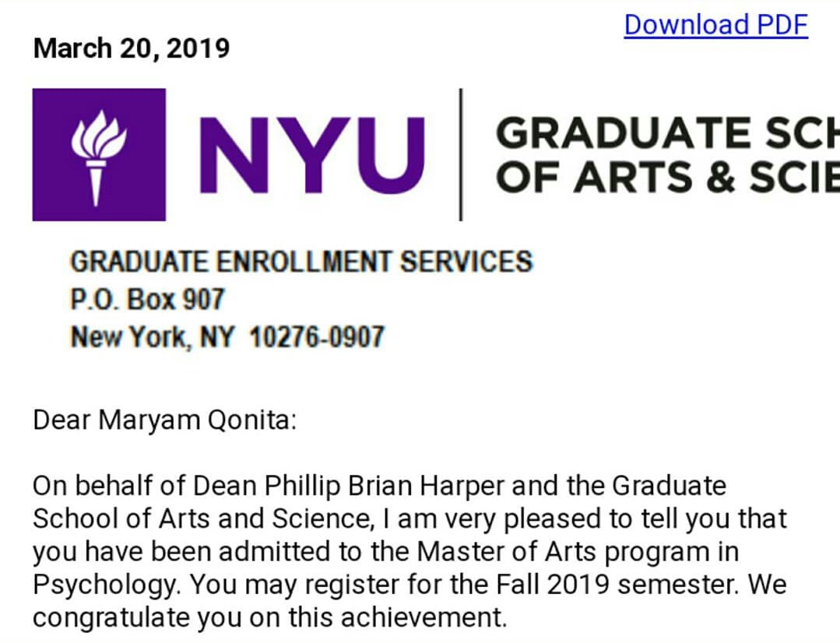Click the March 20, 2019 date
The image size is (840, 643).
coord(131,49)
